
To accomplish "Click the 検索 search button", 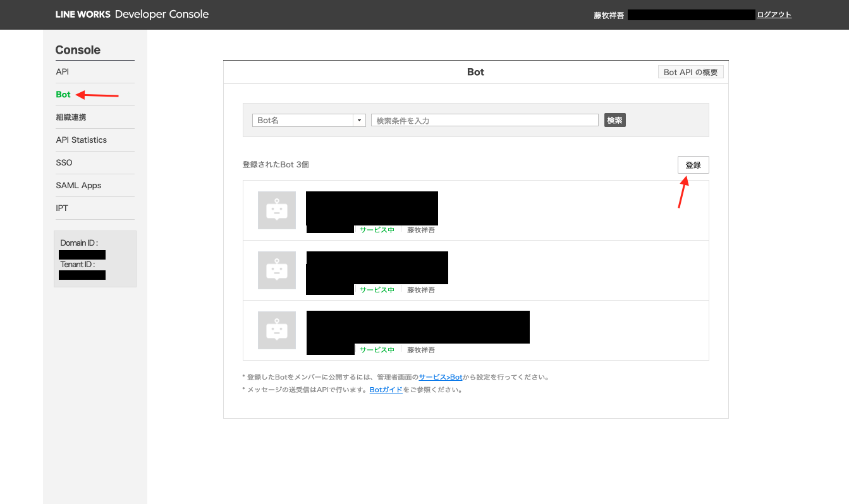I will tap(615, 120).
